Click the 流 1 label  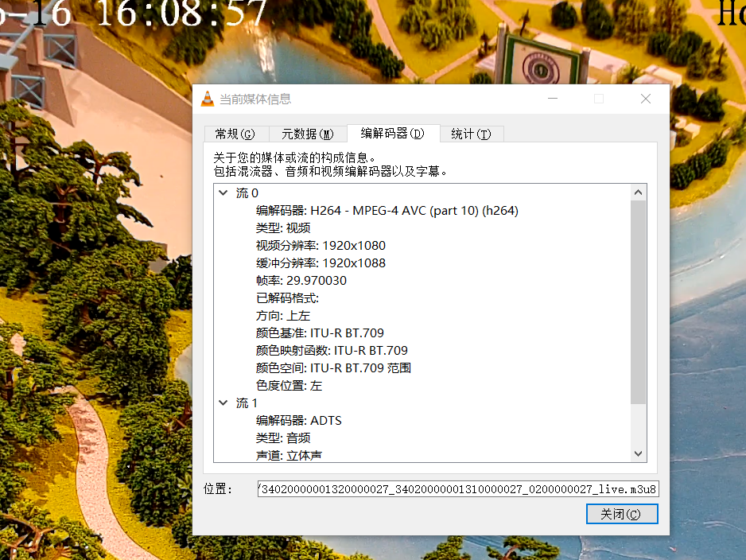pyautogui.click(x=247, y=403)
